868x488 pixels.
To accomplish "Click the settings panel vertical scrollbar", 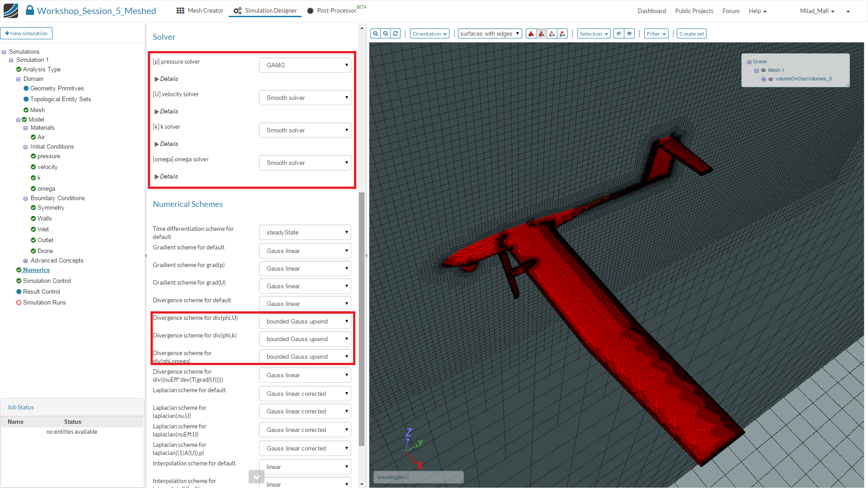I will pos(362,316).
